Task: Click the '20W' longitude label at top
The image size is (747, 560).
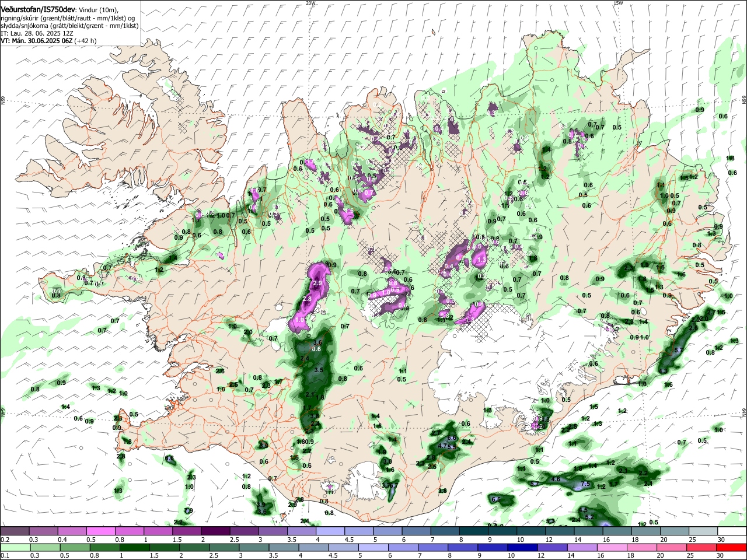Action: tap(310, 3)
